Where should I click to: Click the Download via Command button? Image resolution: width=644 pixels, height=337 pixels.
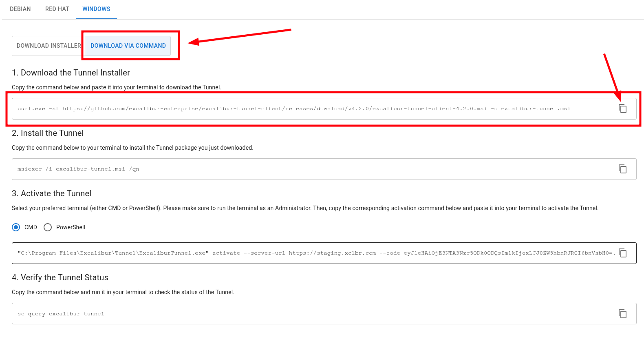point(128,46)
